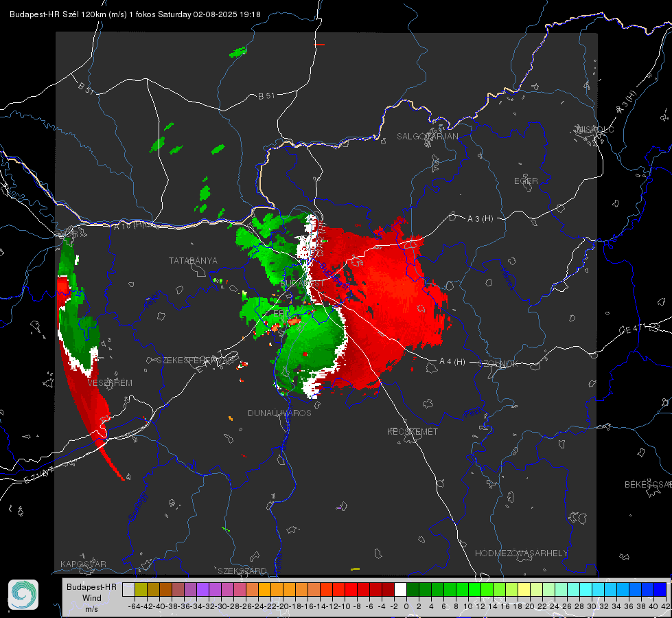Click the Wind legend label
Screen dimensions: 672x618
click(x=92, y=598)
